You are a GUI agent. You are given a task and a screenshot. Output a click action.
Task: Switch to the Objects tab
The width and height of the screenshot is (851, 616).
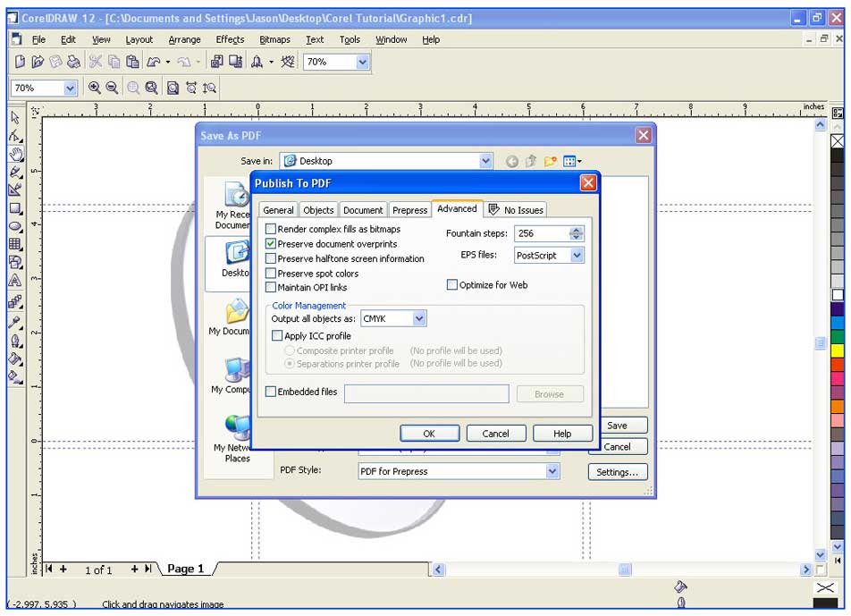point(318,210)
